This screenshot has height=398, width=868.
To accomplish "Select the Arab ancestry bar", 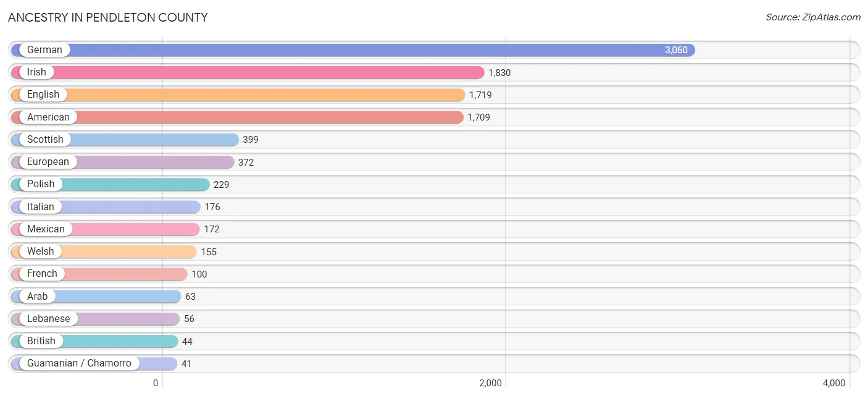I will (x=96, y=296).
